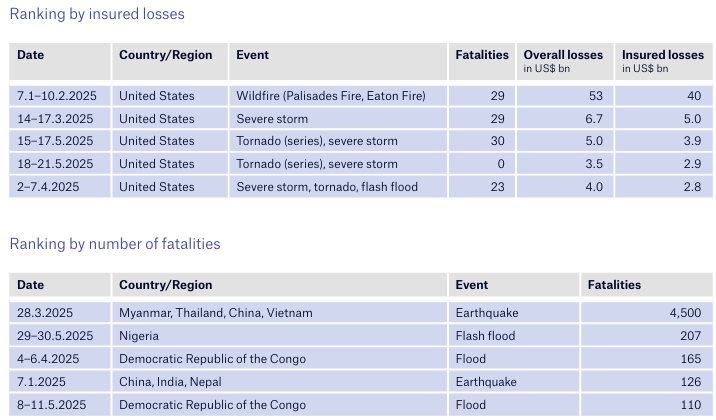This screenshot has width=716, height=420.
Task: Click the Event header in insured losses table
Action: click(338, 62)
